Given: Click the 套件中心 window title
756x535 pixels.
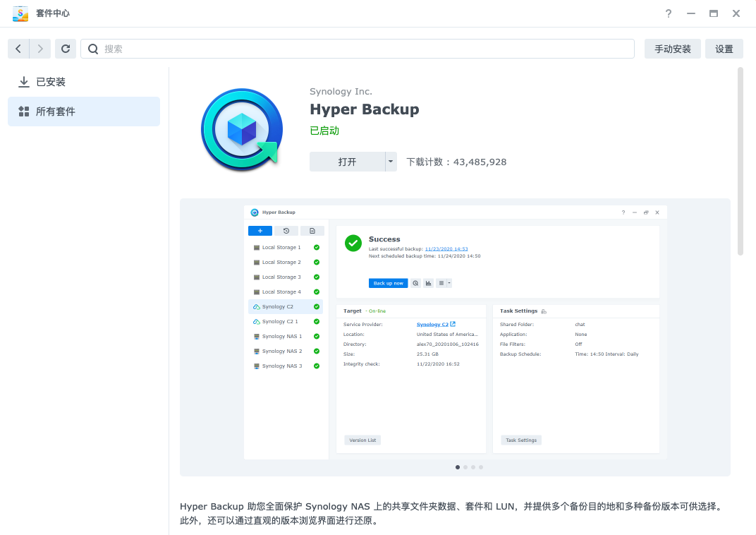Looking at the screenshot, I should coord(53,13).
